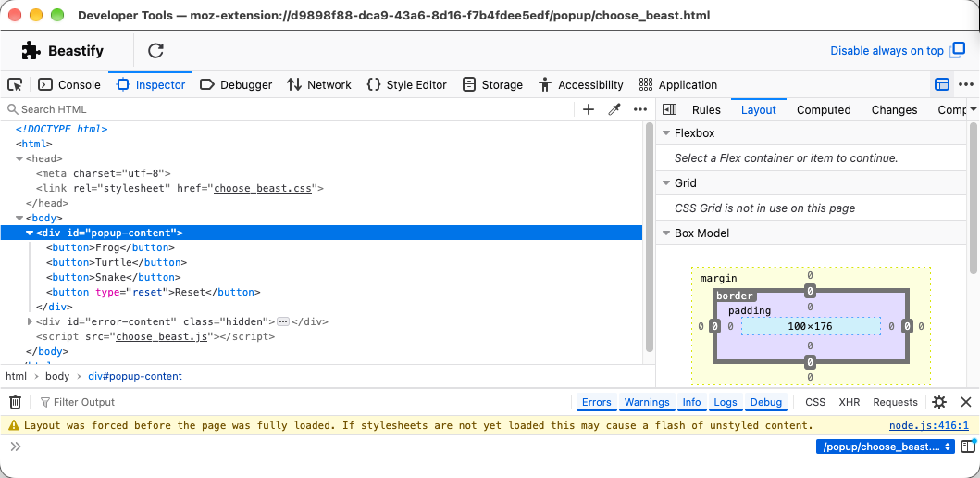Open the toolbox more-options menu
This screenshot has height=478, width=980.
tap(965, 84)
